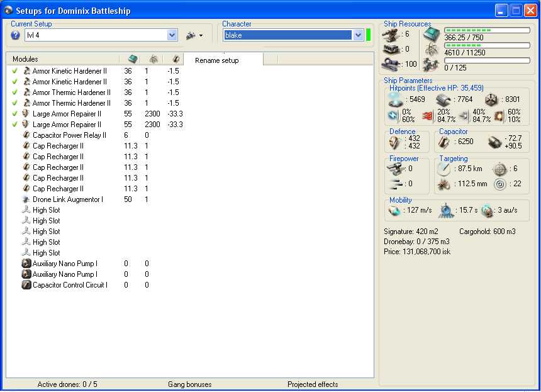Click the launcher hardpoints icon showing 0
541x392 pixels.
(391, 49)
